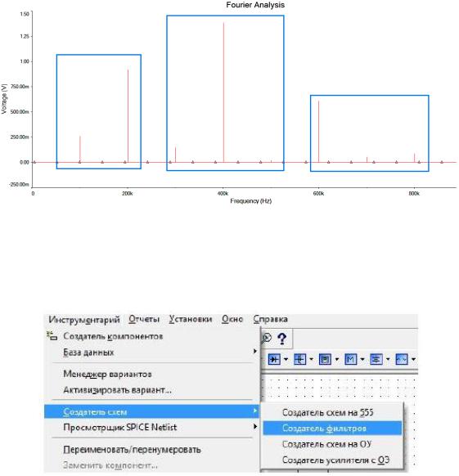Choose Создатель фильтров submenu entry

pyautogui.click(x=332, y=428)
